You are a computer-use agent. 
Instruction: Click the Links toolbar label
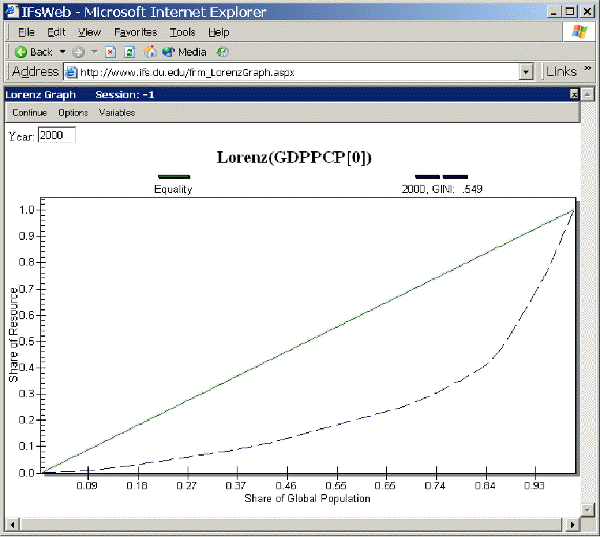click(x=561, y=72)
